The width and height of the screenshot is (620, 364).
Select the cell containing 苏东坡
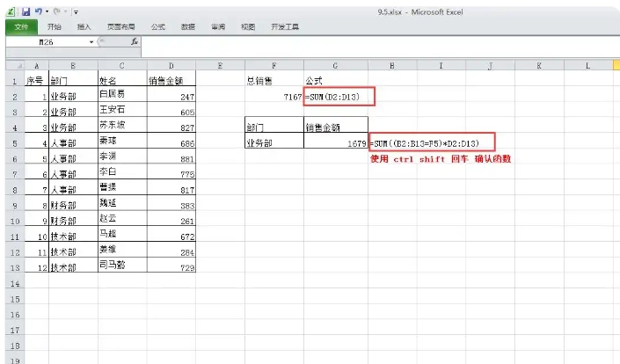(122, 125)
